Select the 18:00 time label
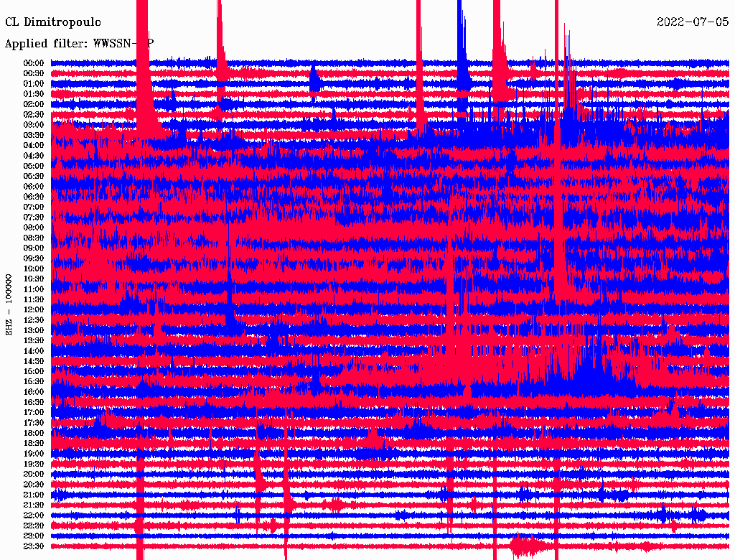Screen dimensions: 735x560 [x=34, y=433]
